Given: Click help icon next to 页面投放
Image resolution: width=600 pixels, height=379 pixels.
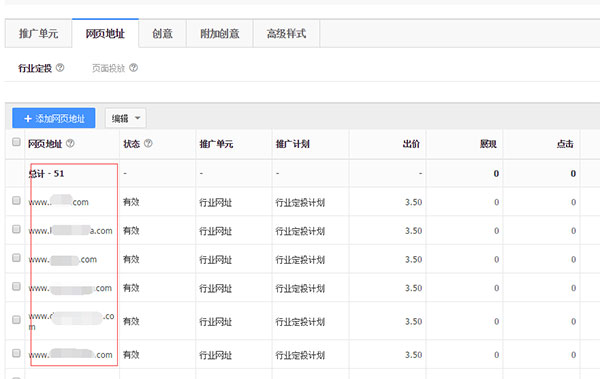Looking at the screenshot, I should pyautogui.click(x=134, y=68).
